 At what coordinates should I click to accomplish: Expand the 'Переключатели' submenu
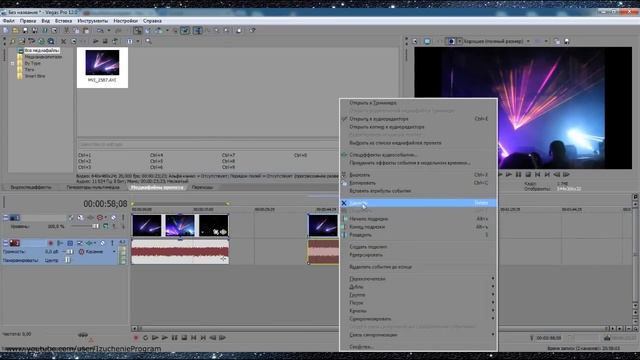point(418,279)
